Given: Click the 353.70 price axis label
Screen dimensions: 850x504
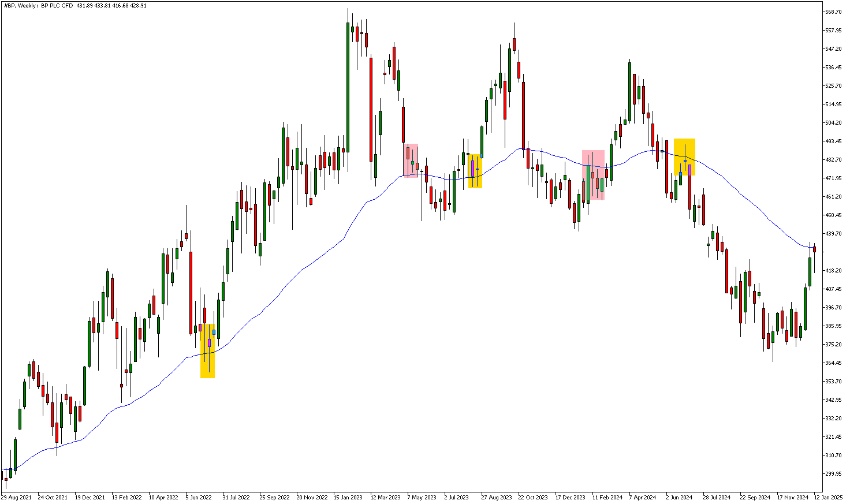Looking at the screenshot, I should (834, 382).
